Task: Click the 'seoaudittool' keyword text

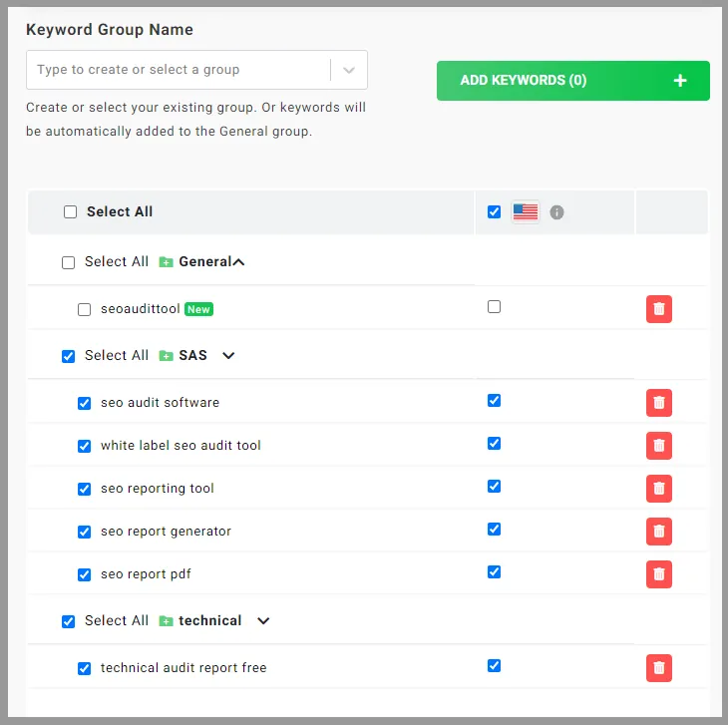Action: click(x=141, y=309)
